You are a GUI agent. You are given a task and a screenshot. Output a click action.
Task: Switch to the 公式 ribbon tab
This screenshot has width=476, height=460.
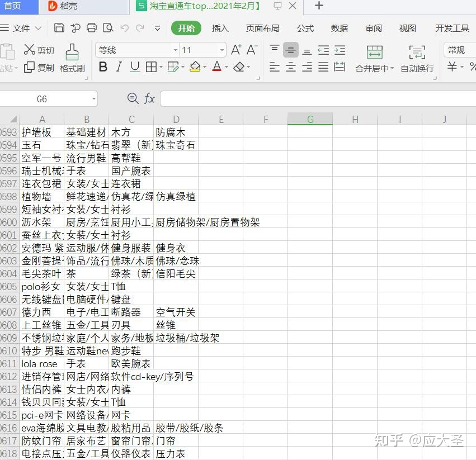pos(305,28)
